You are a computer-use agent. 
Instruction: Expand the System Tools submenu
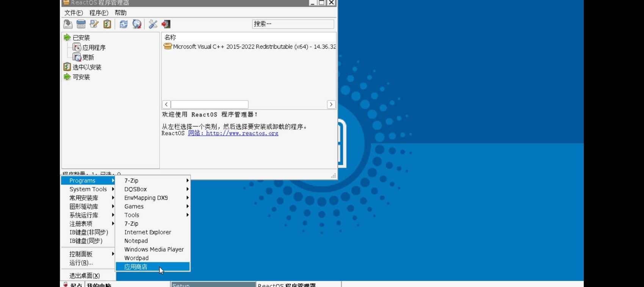click(x=88, y=189)
